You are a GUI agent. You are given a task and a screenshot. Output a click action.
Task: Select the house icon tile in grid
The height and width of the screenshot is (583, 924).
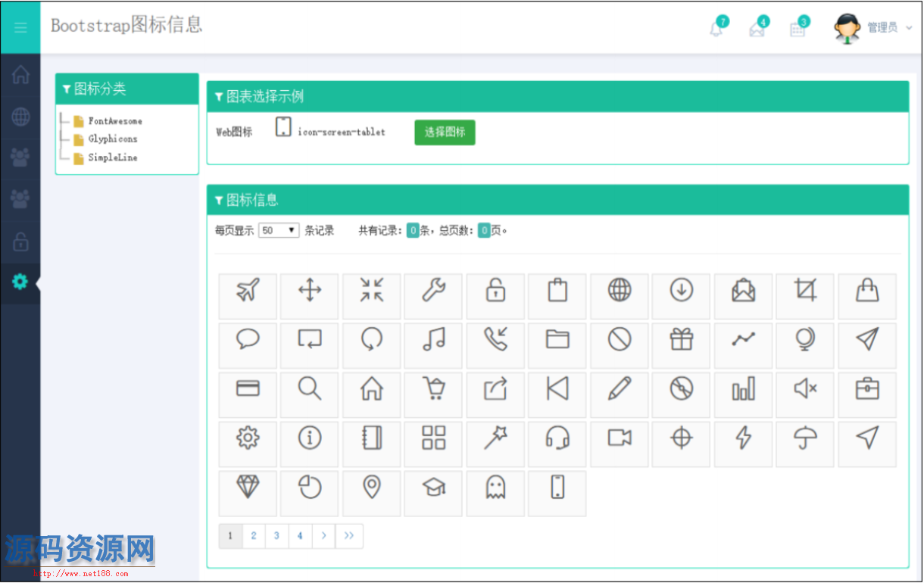click(371, 394)
